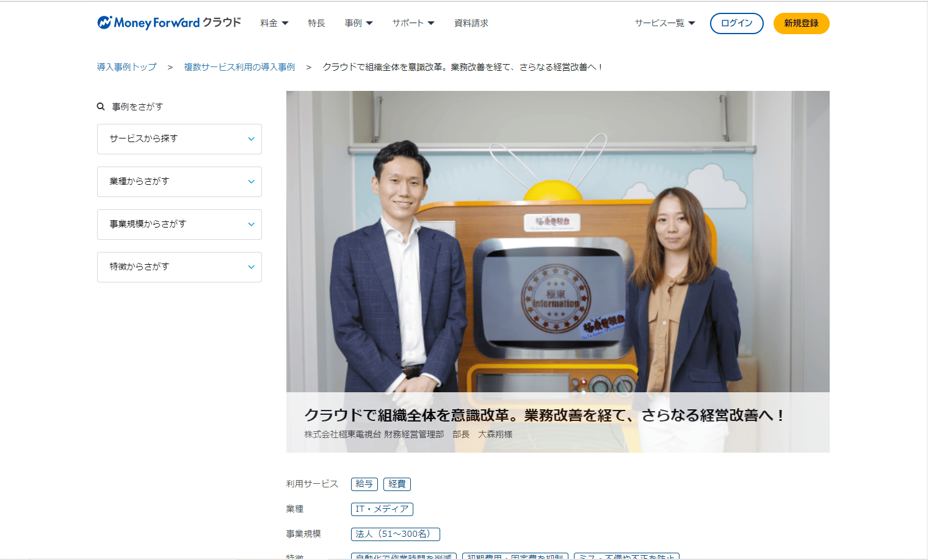Select the 給与 service tag
Viewport: 928px width, 560px height.
pos(364,484)
